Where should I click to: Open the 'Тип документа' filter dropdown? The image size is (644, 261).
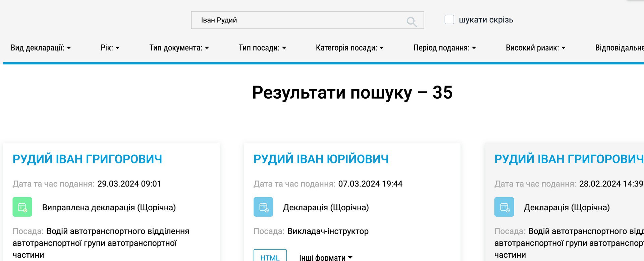179,48
